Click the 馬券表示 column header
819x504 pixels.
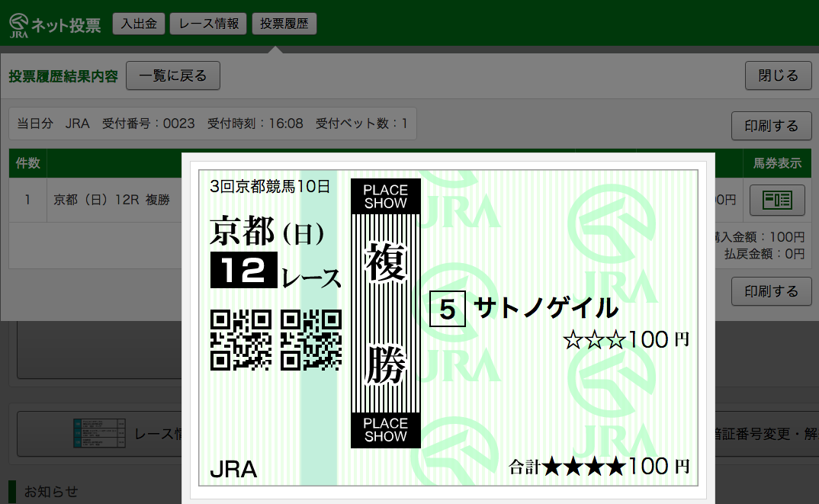click(777, 163)
